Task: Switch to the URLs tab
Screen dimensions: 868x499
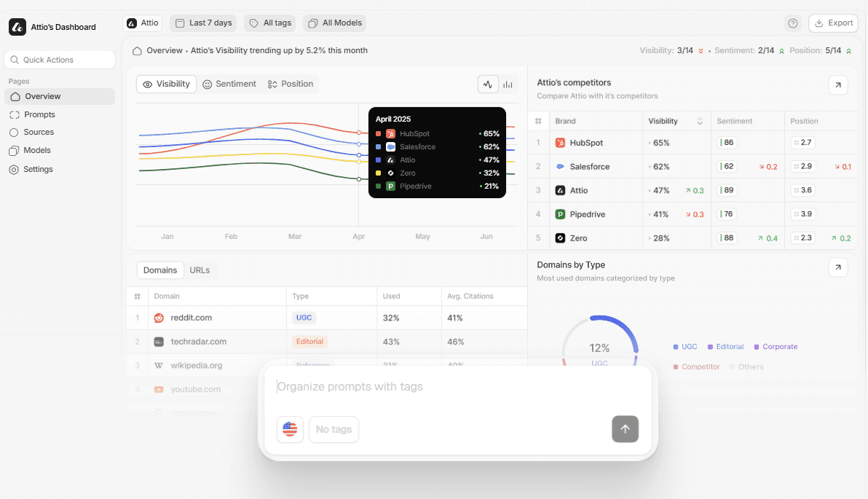Action: point(200,270)
